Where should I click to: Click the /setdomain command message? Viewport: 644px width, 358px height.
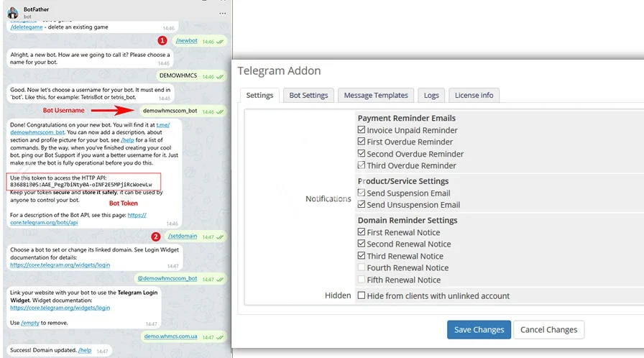point(183,237)
